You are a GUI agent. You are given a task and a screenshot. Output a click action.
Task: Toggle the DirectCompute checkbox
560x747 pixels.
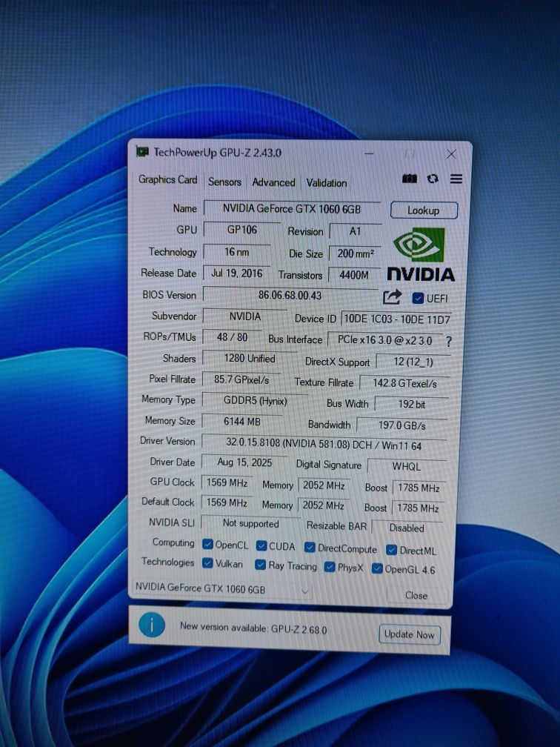coord(310,548)
